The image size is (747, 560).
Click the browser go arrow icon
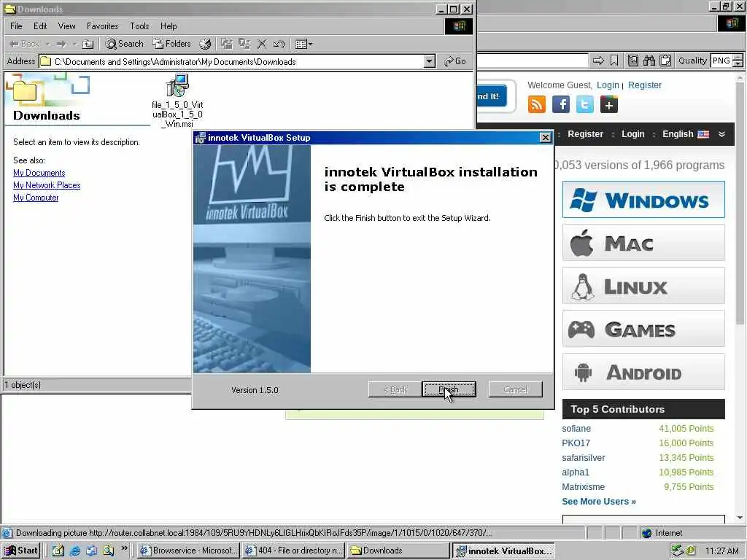[598, 61]
